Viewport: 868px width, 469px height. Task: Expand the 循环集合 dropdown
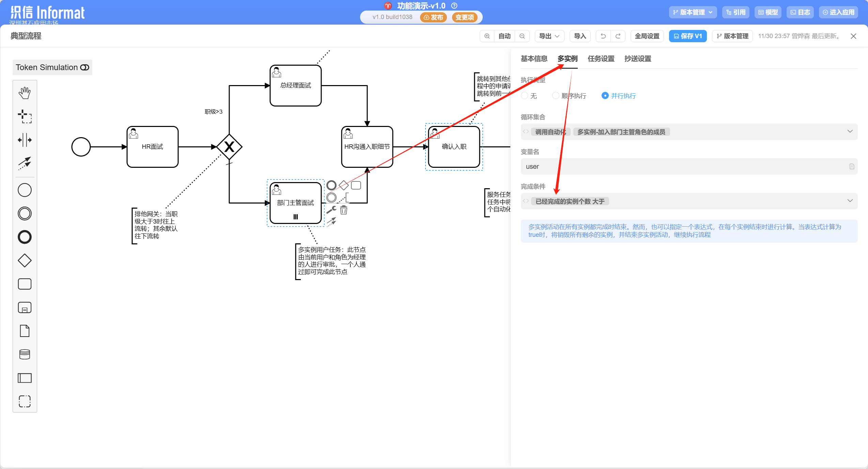point(850,132)
